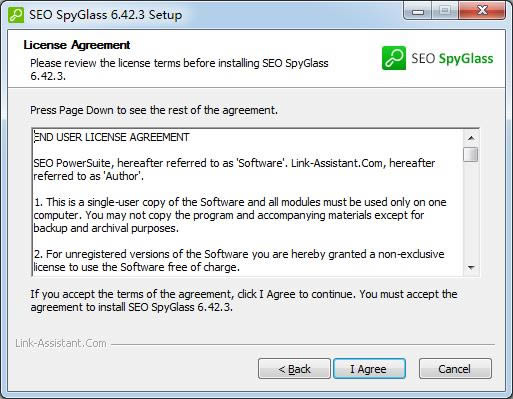This screenshot has height=399, width=513.
Task: Click clause 1 about the single-user copy
Action: (x=240, y=215)
